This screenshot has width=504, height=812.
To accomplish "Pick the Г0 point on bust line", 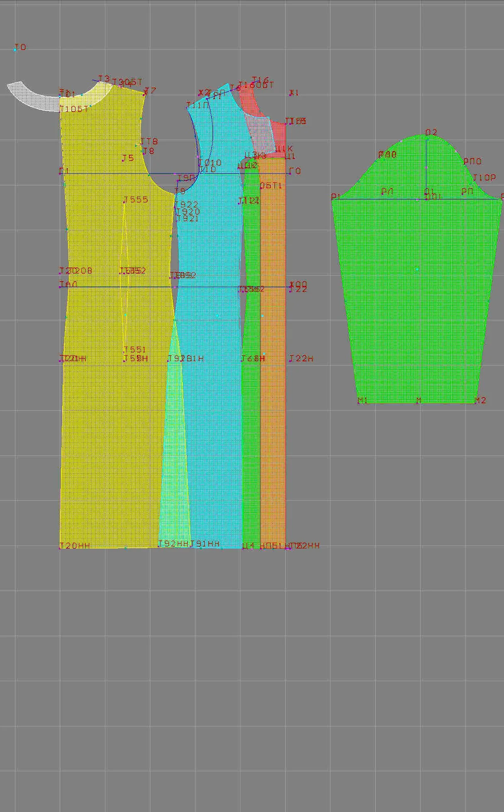I will pos(295,171).
